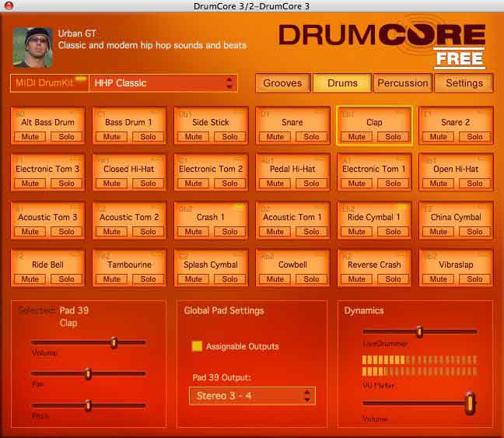Screen dimensions: 504x438
Task: Open the Settings tab
Action: pyautogui.click(x=464, y=83)
